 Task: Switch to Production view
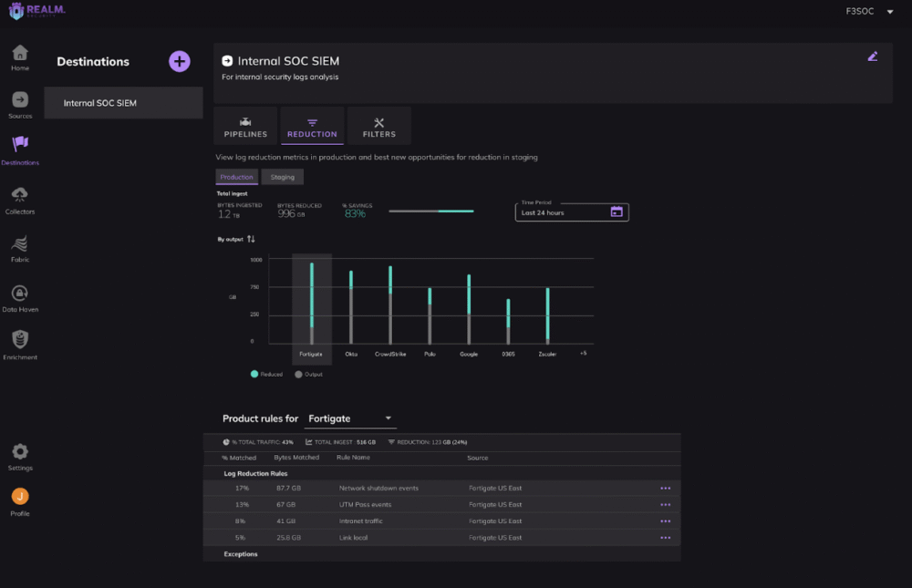coord(236,177)
